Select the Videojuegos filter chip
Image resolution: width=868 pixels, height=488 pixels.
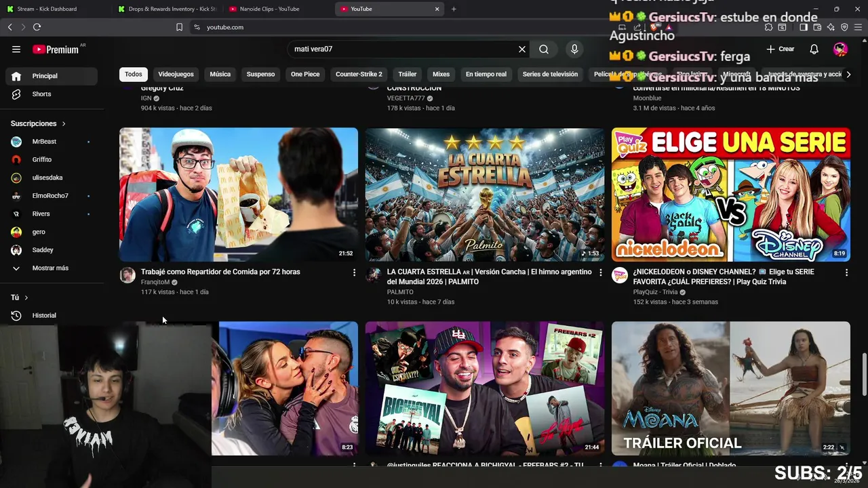point(176,75)
